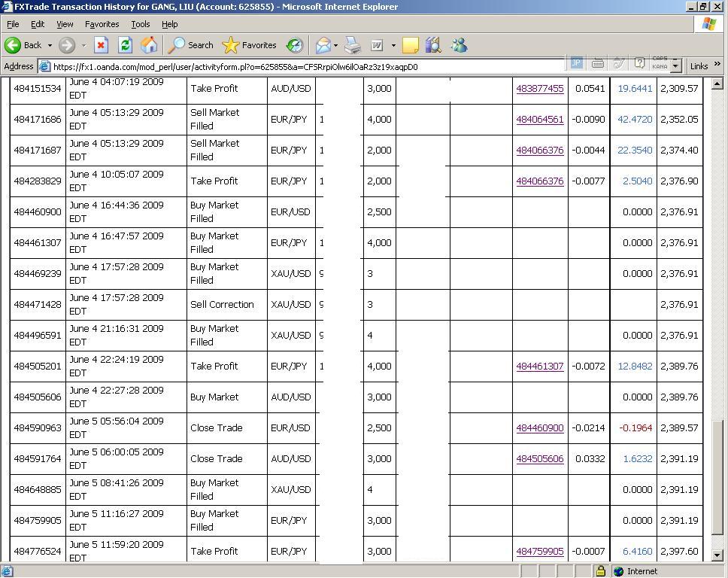This screenshot has width=728, height=578.
Task: Open the Research toolbar icon
Action: 434,45
